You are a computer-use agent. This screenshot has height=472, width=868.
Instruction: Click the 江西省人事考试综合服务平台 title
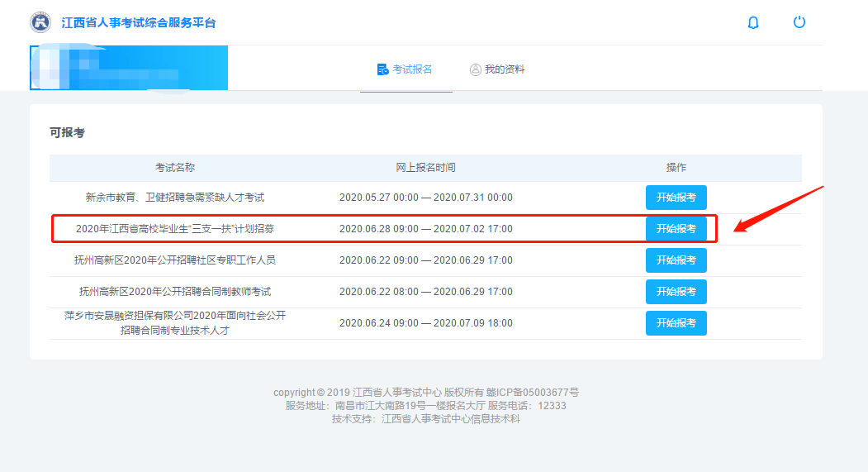[x=139, y=22]
